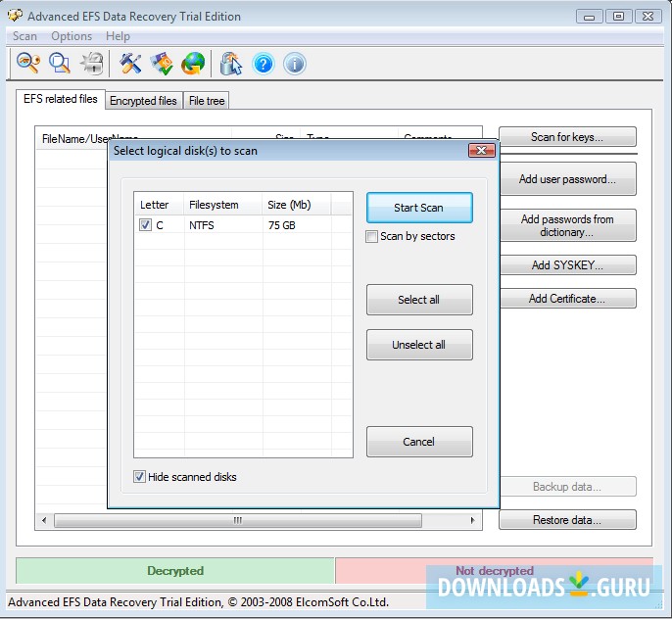Open help via blue question mark icon
Viewport: 672px width, 619px height.
click(264, 65)
